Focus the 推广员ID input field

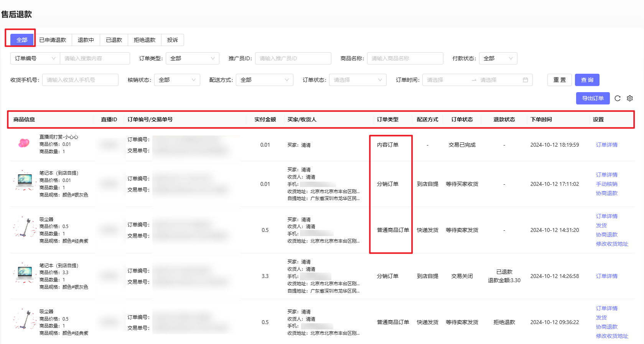pyautogui.click(x=293, y=58)
